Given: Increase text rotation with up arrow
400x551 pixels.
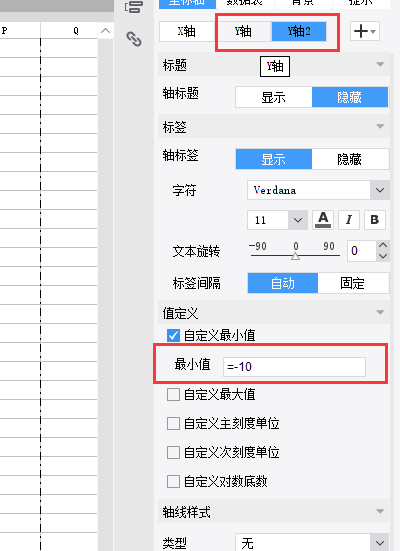Looking at the screenshot, I should tap(383, 245).
